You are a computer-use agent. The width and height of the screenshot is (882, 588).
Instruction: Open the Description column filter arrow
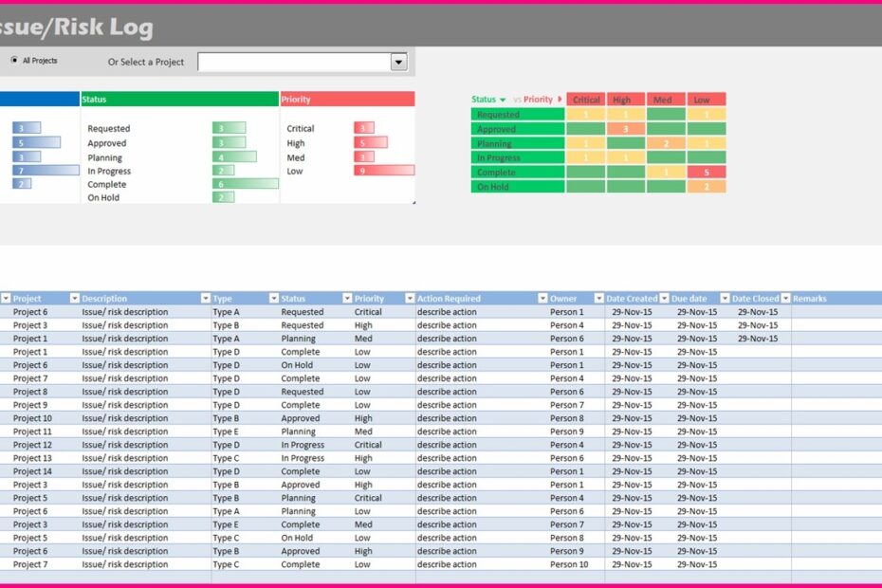tap(206, 299)
